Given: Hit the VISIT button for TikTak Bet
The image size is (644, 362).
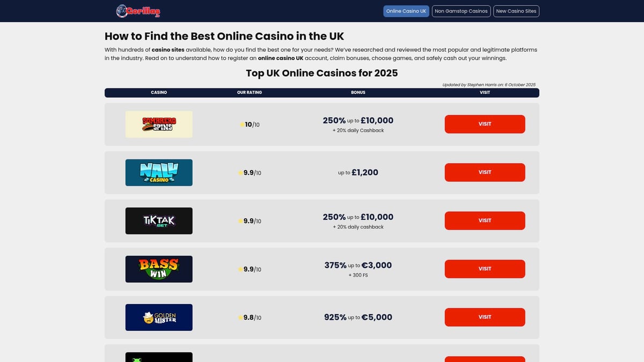Looking at the screenshot, I should 485,221.
